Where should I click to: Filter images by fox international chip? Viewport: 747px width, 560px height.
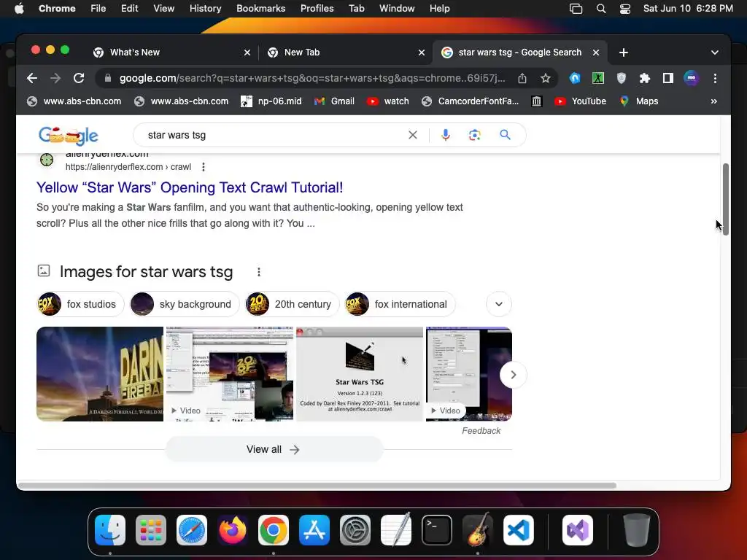(400, 304)
